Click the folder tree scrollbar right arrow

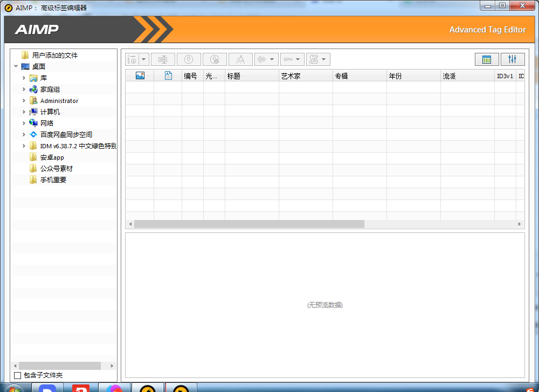[x=112, y=366]
